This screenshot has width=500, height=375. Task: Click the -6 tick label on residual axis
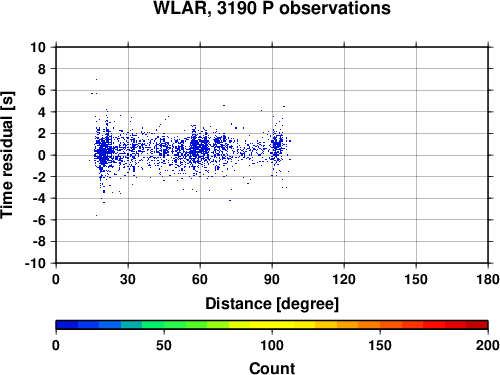(39, 220)
